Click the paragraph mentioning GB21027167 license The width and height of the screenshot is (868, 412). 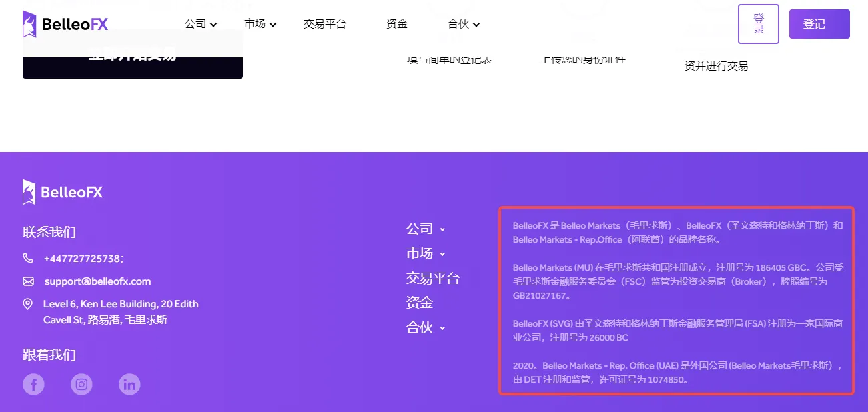[x=678, y=281]
